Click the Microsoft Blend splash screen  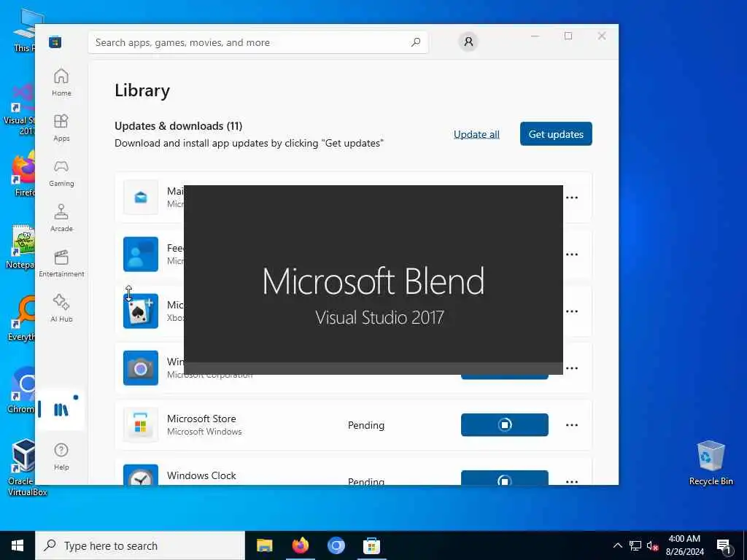pos(373,280)
